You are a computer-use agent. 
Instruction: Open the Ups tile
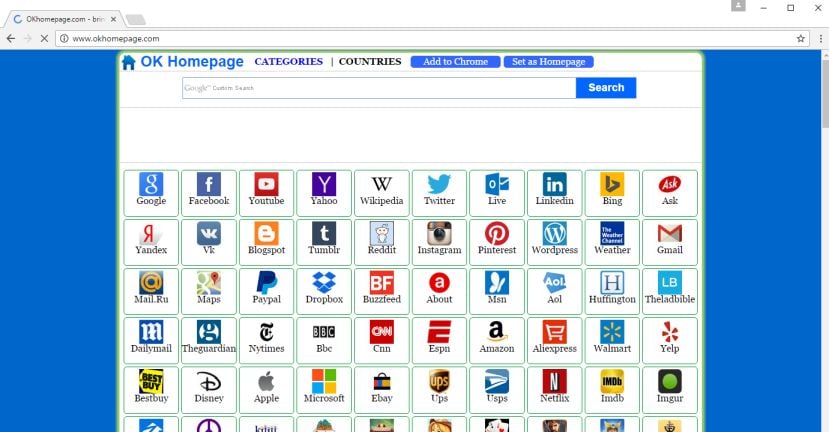coord(439,390)
